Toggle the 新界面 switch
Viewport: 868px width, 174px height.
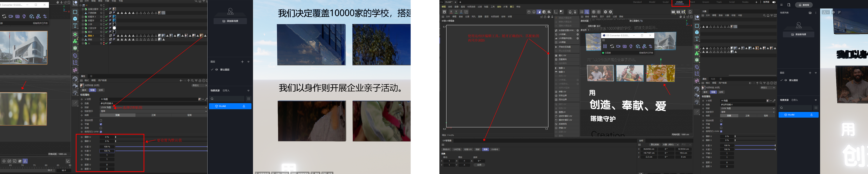tap(774, 2)
